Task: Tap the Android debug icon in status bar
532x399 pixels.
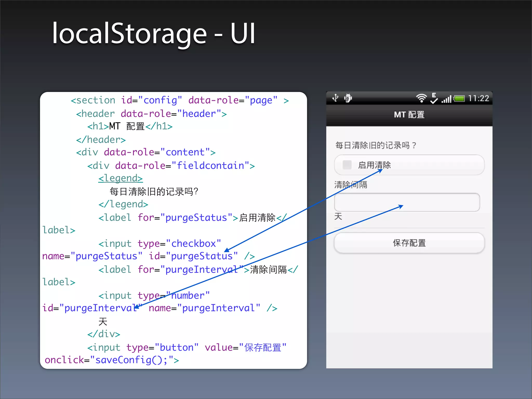Action: tap(348, 98)
